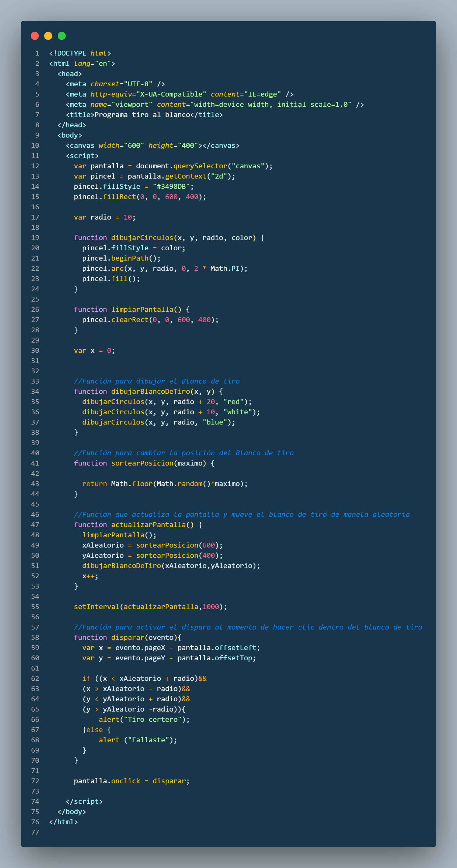This screenshot has height=868, width=457.
Task: Select the meta charset="UTF-8" line
Action: pyautogui.click(x=115, y=84)
